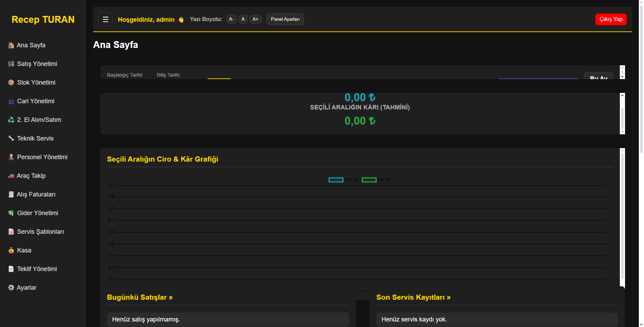Screen dimensions: 644x327
Task: Decrease font size with A- button
Action: (231, 19)
